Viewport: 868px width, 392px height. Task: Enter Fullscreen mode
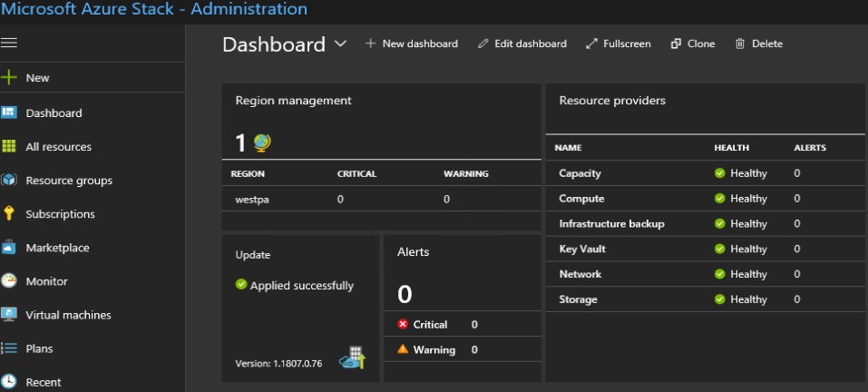tap(619, 44)
